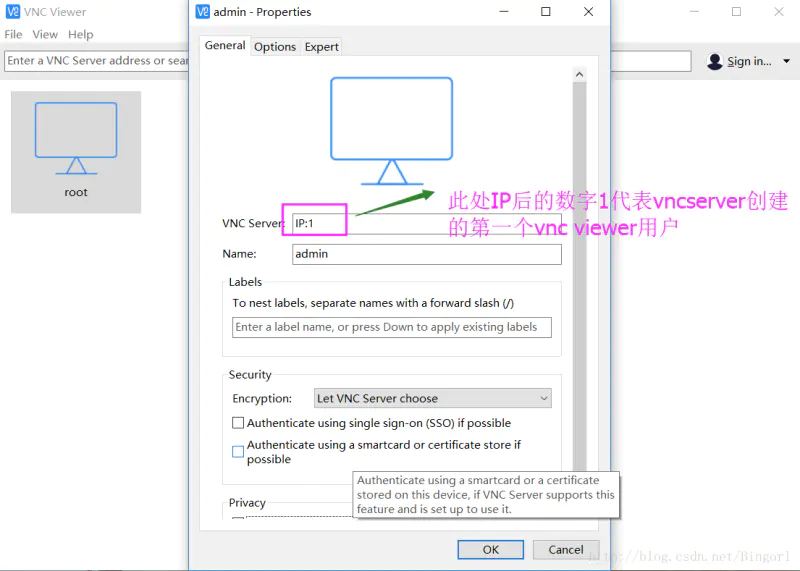Screen dimensions: 800x571
Task: Minimize the VNC Viewer main window
Action: point(694,12)
